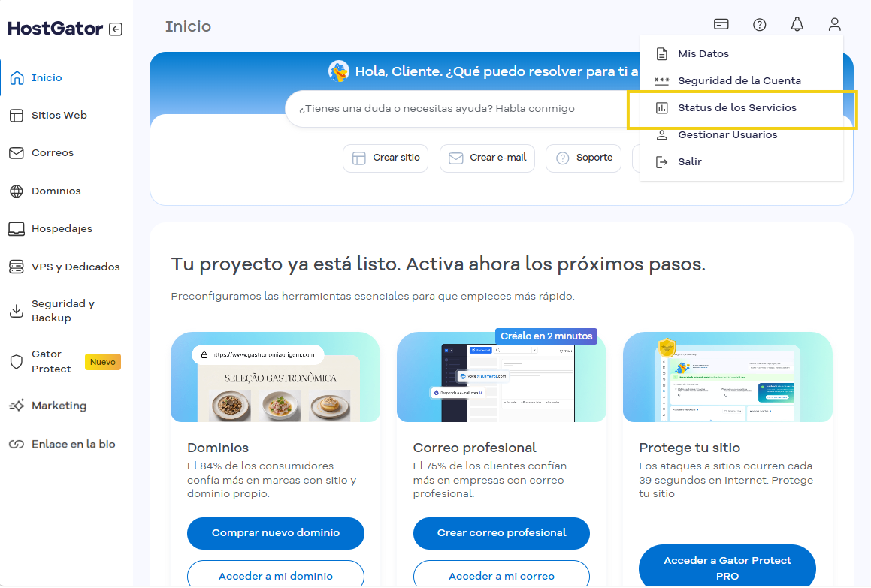The image size is (871, 588).
Task: Click the Enlace en la bio link icon
Action: point(17,445)
